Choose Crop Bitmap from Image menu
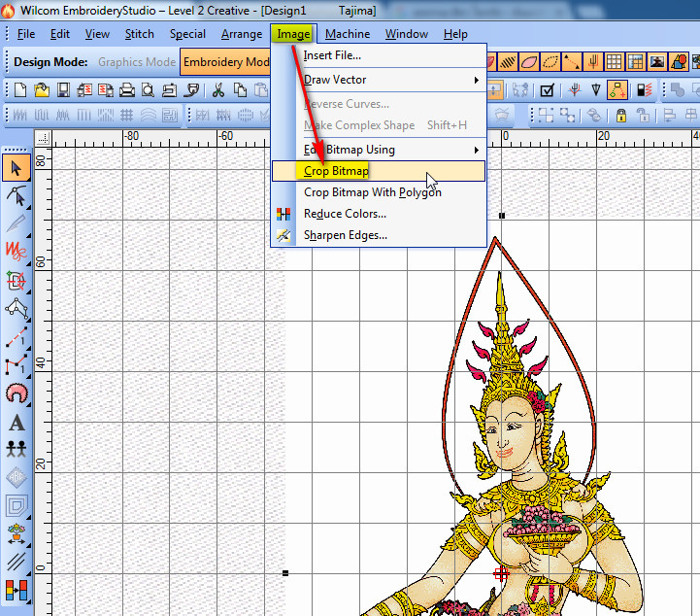Screen dimensions: 700x616 379,171
